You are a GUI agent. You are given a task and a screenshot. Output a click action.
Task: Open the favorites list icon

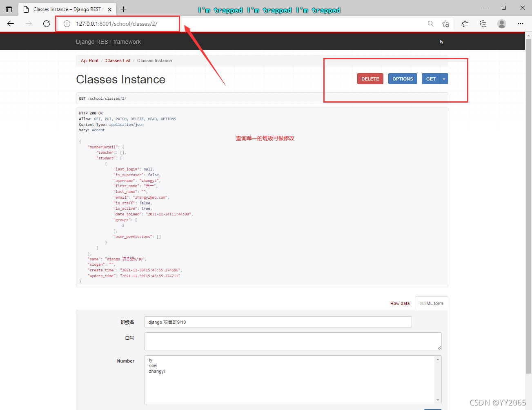465,24
